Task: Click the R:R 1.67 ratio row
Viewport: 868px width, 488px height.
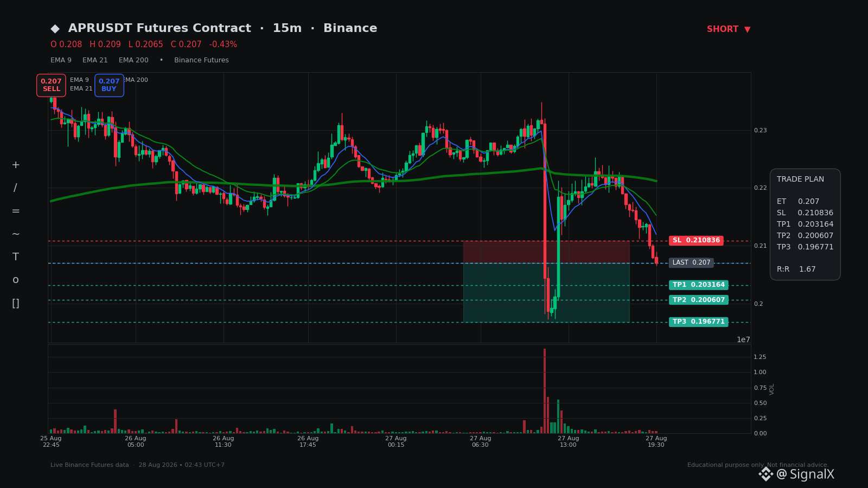Action: pyautogui.click(x=796, y=269)
